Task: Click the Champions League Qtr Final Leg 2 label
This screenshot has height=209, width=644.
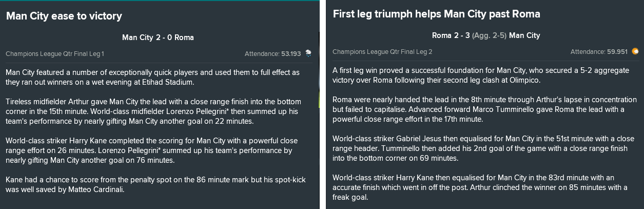Action: [x=382, y=51]
